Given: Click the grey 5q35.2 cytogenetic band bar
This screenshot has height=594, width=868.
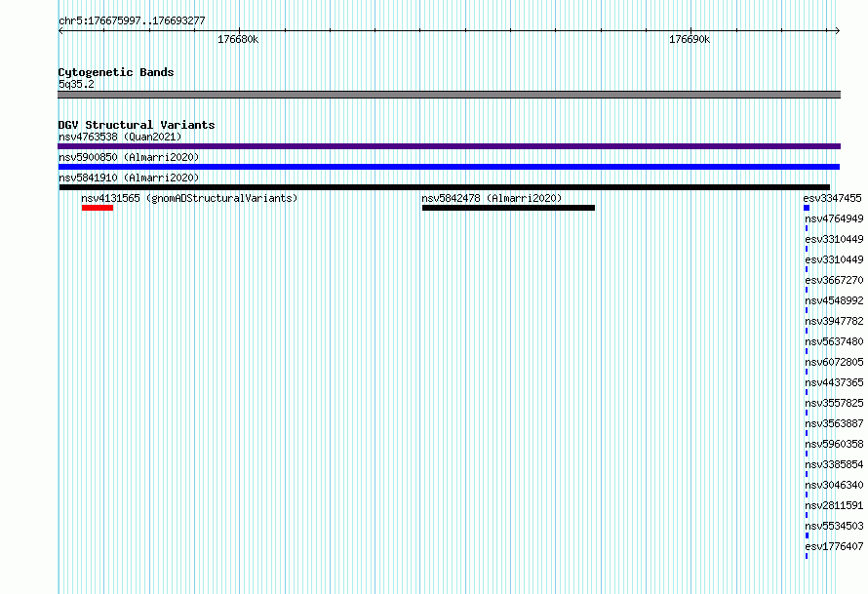Looking at the screenshot, I should (x=449, y=95).
